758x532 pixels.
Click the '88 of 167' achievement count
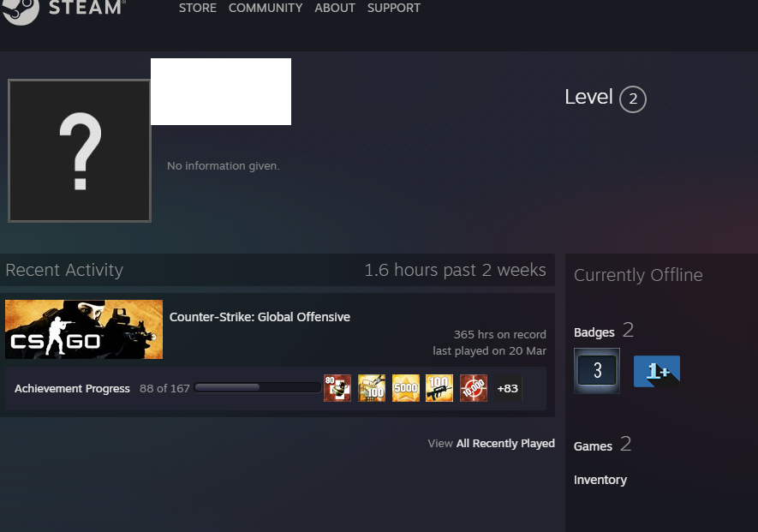pos(164,389)
